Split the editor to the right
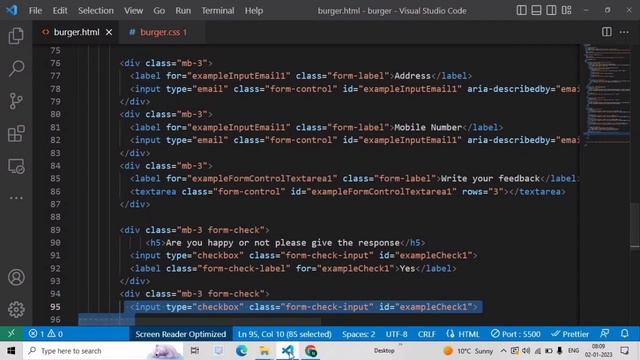Image resolution: width=640 pixels, height=360 pixels. point(607,32)
